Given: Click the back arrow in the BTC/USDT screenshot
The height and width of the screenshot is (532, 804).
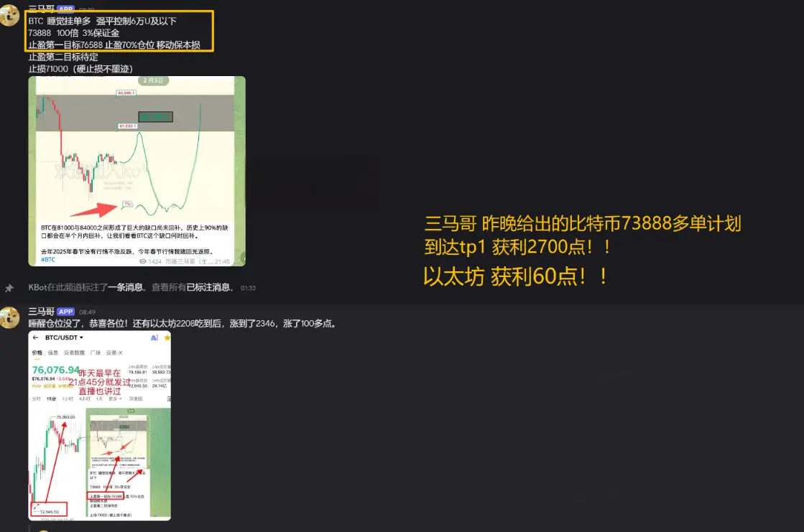Looking at the screenshot, I should click(x=35, y=337).
